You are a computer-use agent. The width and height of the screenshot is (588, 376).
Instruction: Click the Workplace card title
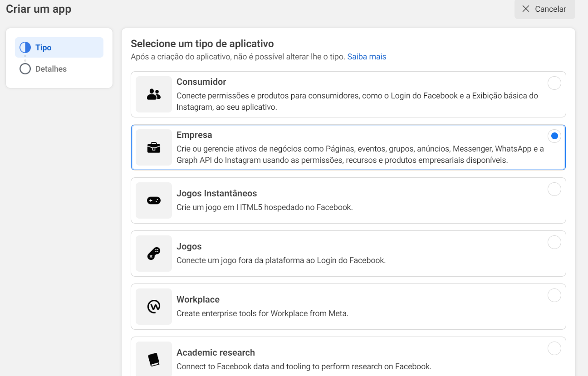[198, 300]
